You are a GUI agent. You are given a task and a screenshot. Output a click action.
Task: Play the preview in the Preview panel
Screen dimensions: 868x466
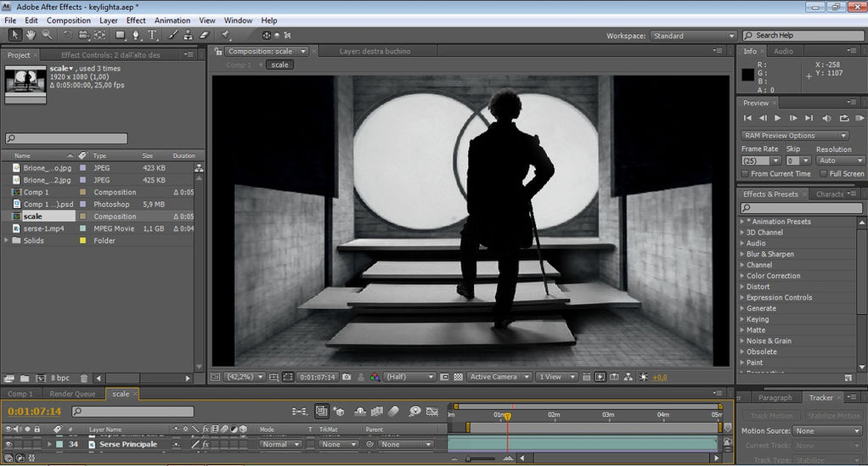click(777, 118)
